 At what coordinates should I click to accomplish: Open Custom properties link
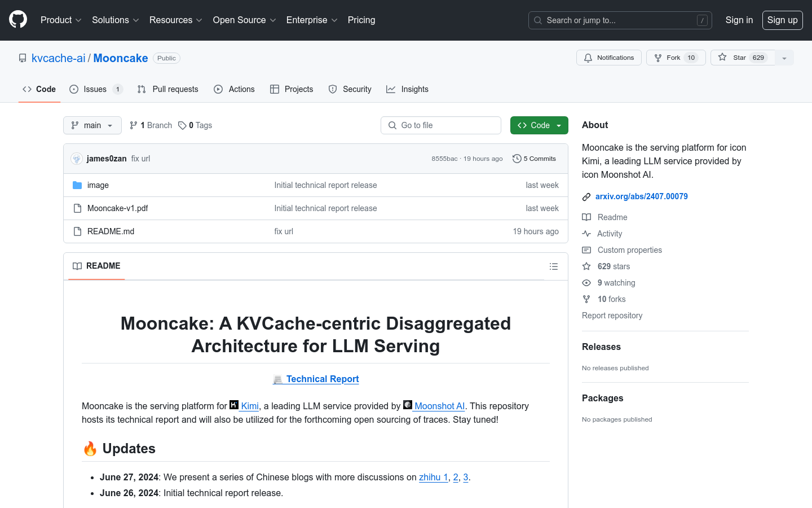click(622, 250)
